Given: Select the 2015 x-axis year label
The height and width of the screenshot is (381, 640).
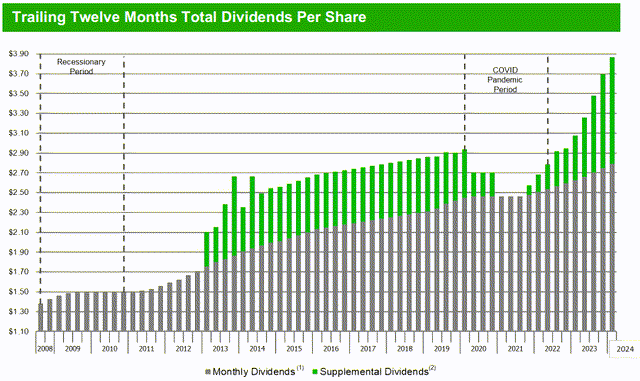Looking at the screenshot, I should coord(294,349).
